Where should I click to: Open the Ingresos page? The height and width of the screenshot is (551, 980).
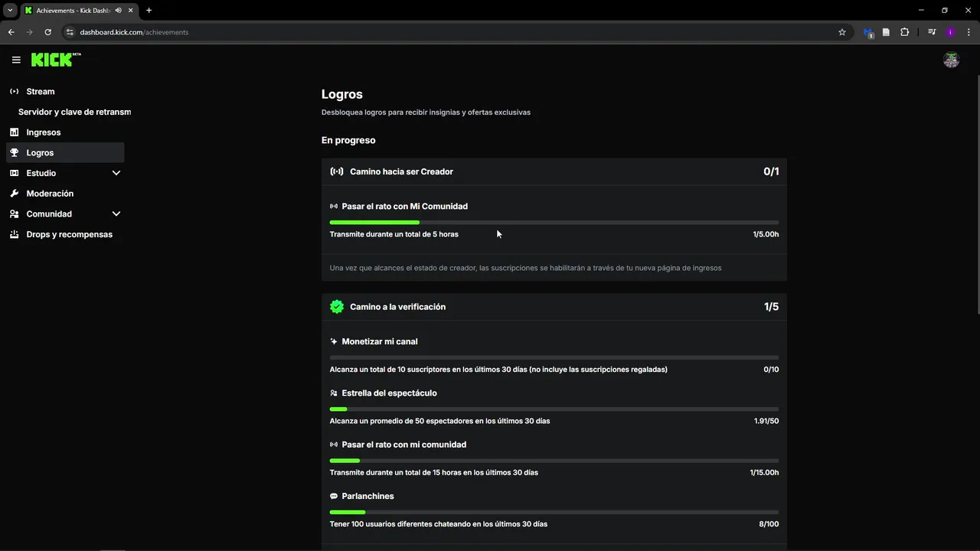coord(43,132)
